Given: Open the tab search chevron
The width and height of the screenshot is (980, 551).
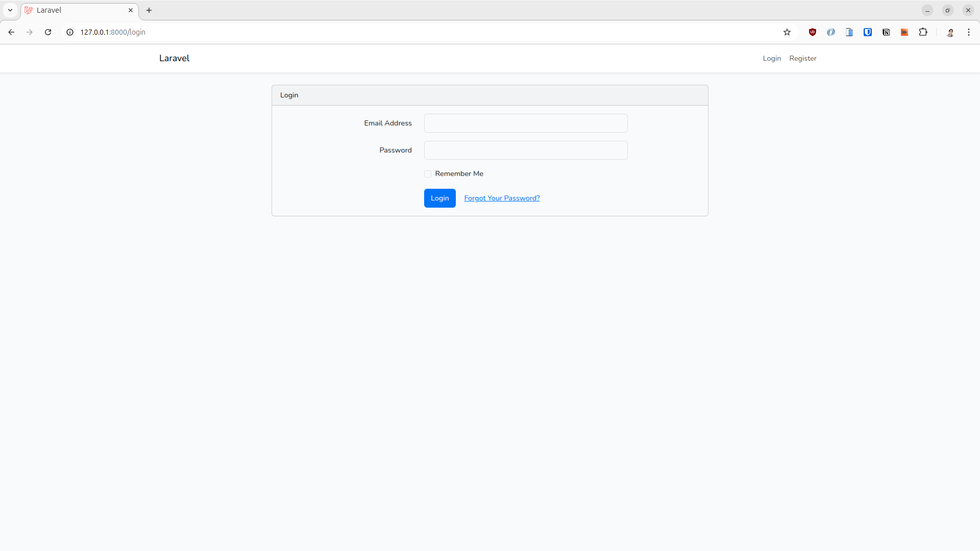Looking at the screenshot, I should [10, 10].
